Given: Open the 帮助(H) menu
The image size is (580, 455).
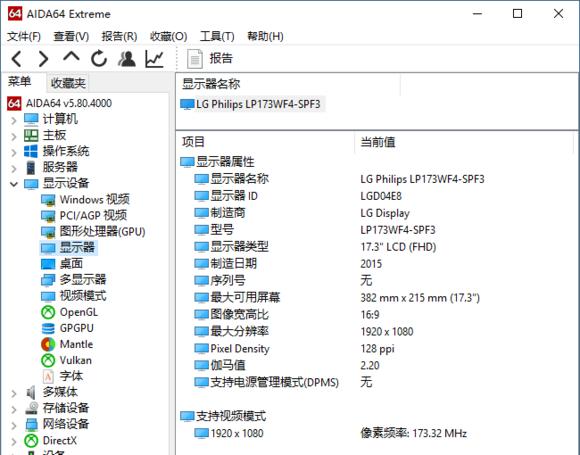Looking at the screenshot, I should click(x=265, y=36).
